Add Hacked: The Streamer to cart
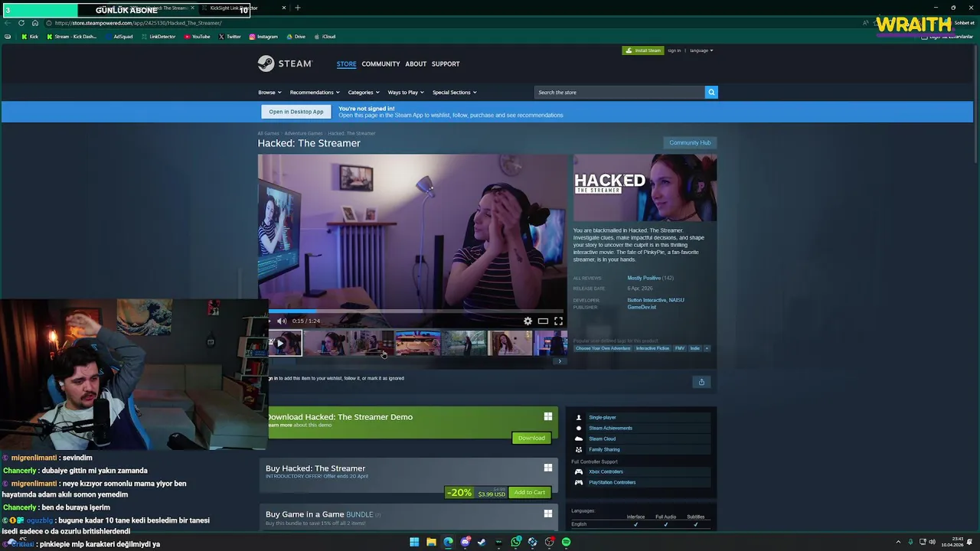 [530, 492]
